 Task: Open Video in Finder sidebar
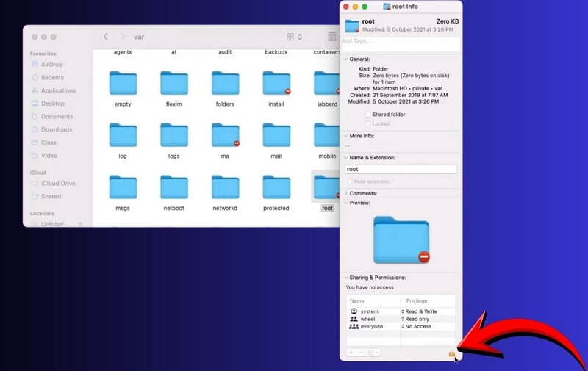(x=44, y=156)
